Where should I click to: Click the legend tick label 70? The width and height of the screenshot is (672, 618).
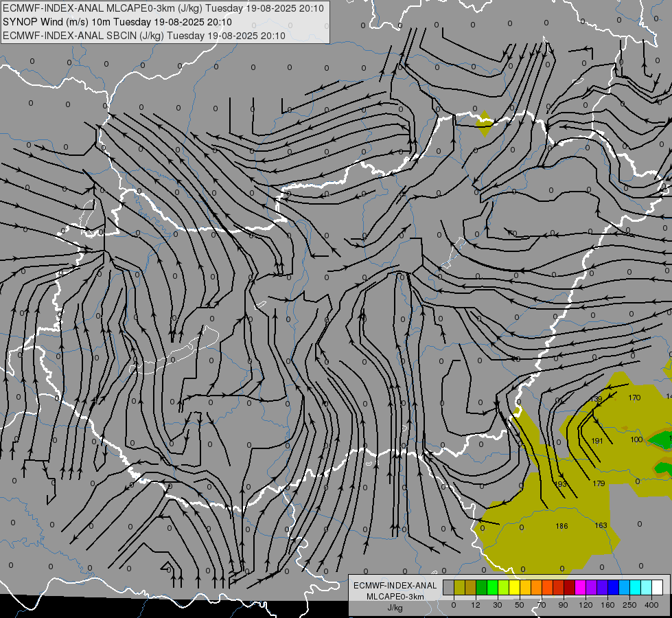[542, 605]
